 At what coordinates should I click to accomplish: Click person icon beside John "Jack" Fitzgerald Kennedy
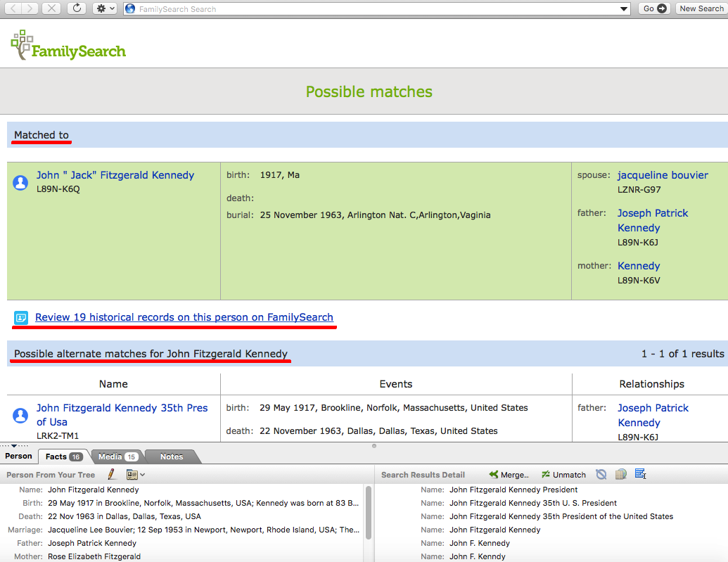(x=20, y=183)
